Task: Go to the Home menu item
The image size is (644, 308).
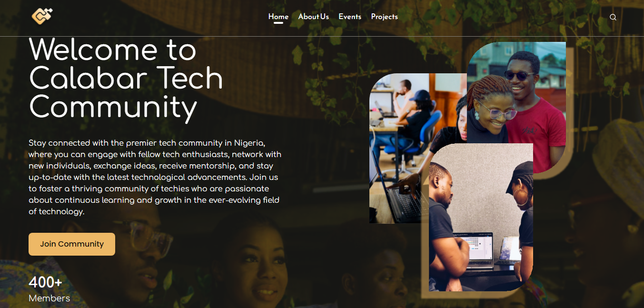Action: (278, 17)
